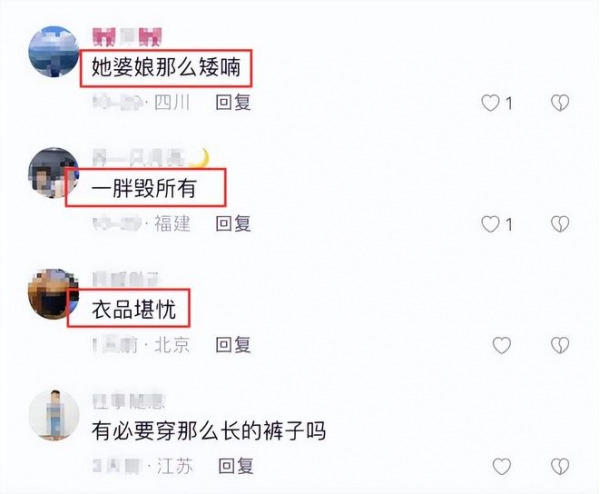Screen dimensions: 600x494
Task: Dislike the comment from 江苏
Action: click(x=560, y=466)
